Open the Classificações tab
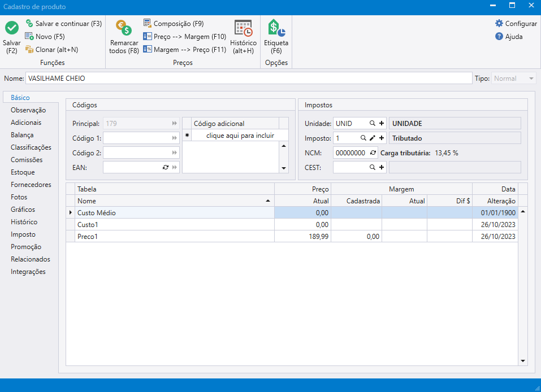Image resolution: width=541 pixels, height=392 pixels. (x=31, y=147)
